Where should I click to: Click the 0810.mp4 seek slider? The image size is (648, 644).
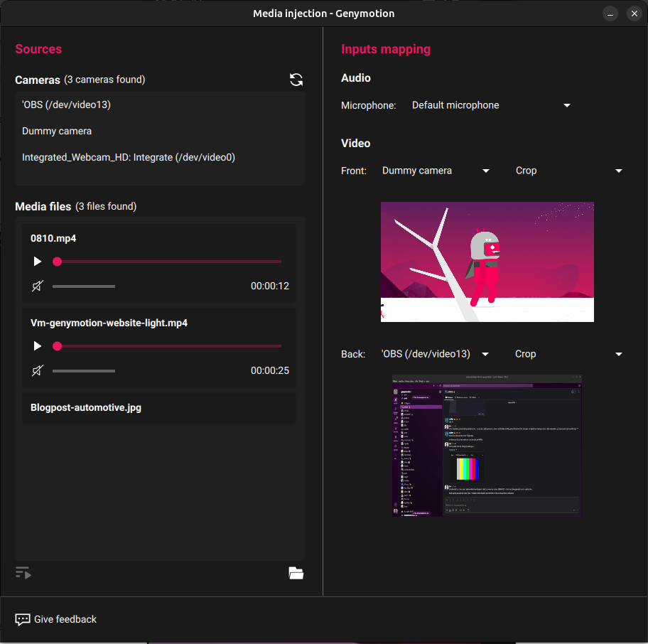click(168, 262)
